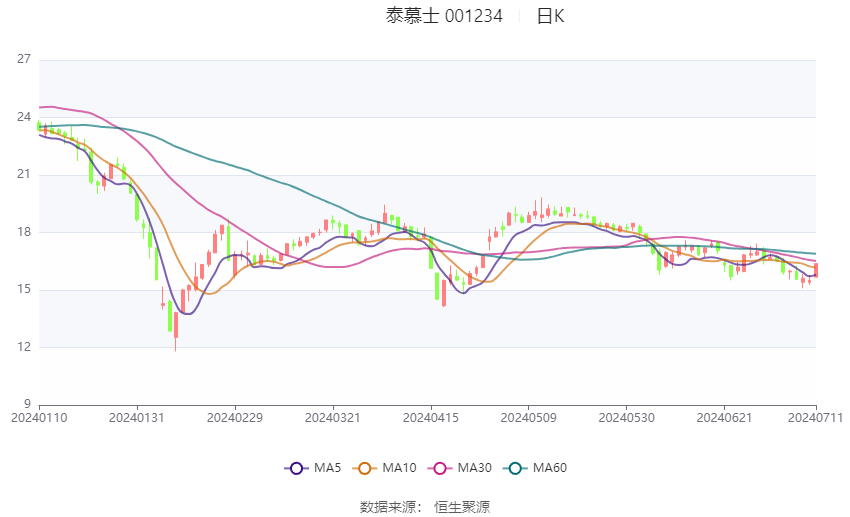Click the orange MA10 legend circle marker
Image resolution: width=850 pixels, height=517 pixels.
pos(365,468)
